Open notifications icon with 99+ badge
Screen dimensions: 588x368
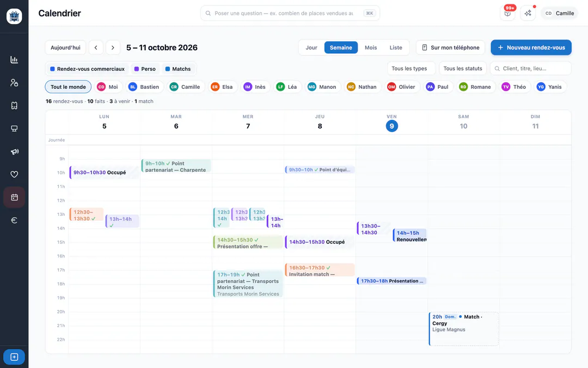tap(507, 13)
